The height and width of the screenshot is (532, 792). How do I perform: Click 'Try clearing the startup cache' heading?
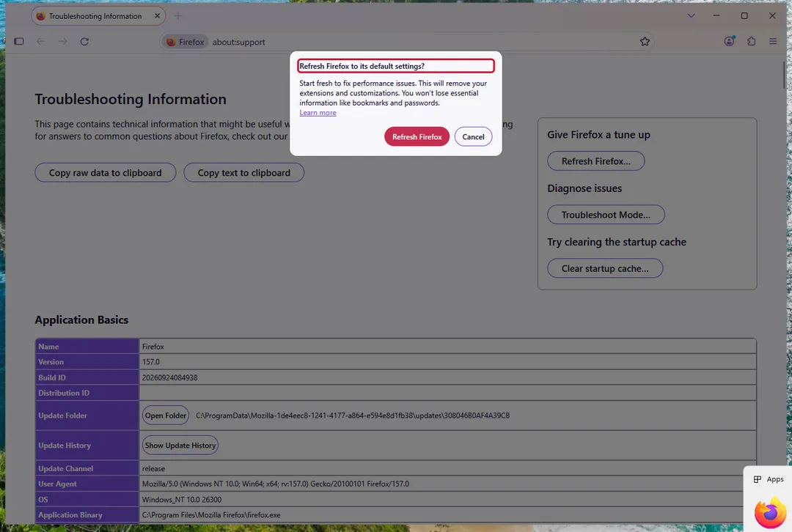pos(617,243)
